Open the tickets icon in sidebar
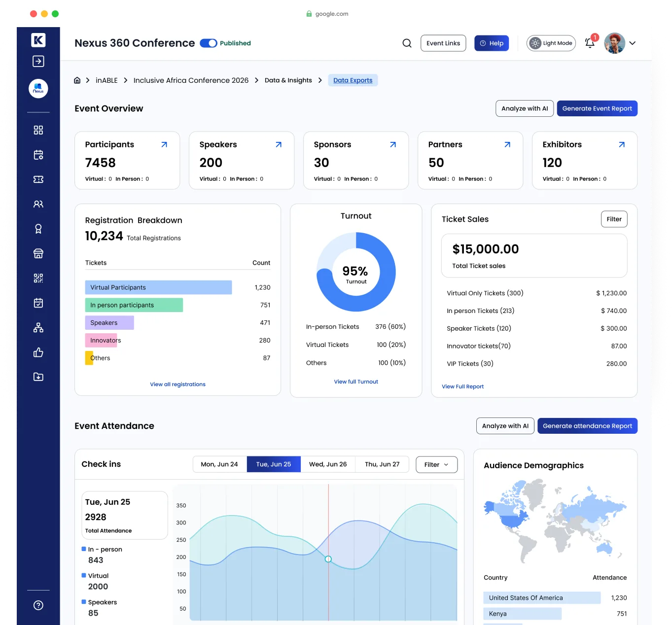Image resolution: width=672 pixels, height=625 pixels. click(38, 179)
